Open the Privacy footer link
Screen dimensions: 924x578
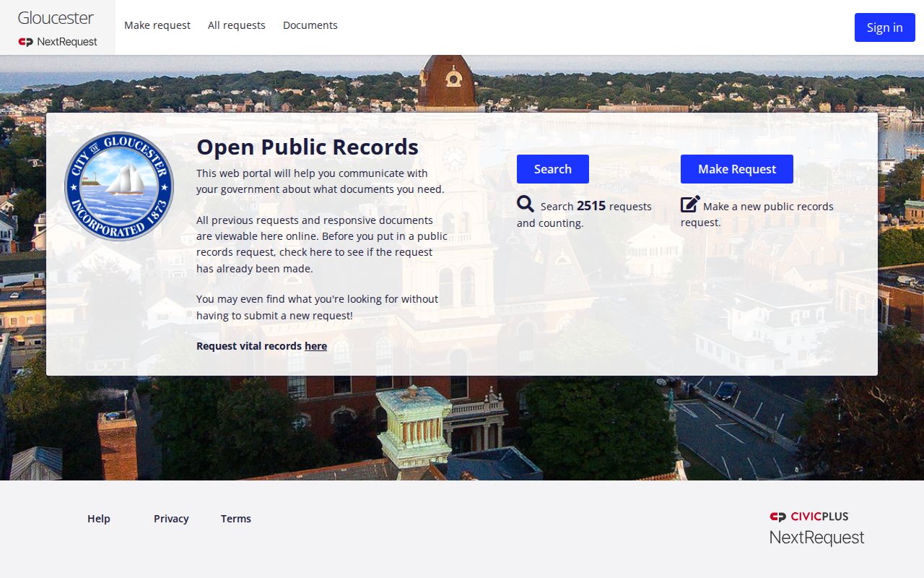coord(171,519)
